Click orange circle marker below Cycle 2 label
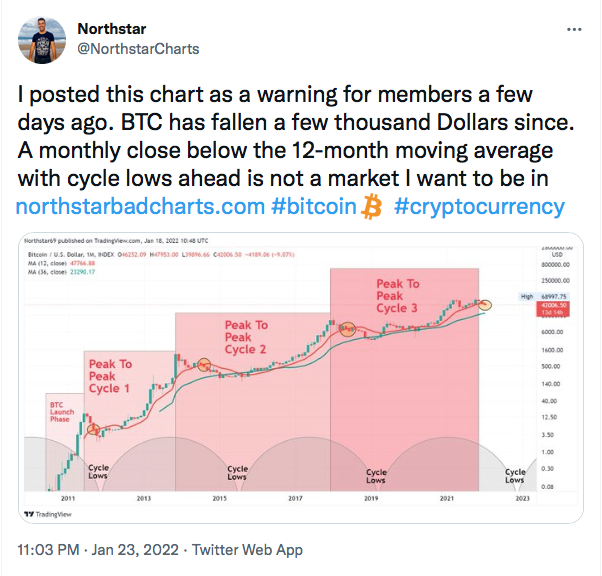 coord(203,365)
